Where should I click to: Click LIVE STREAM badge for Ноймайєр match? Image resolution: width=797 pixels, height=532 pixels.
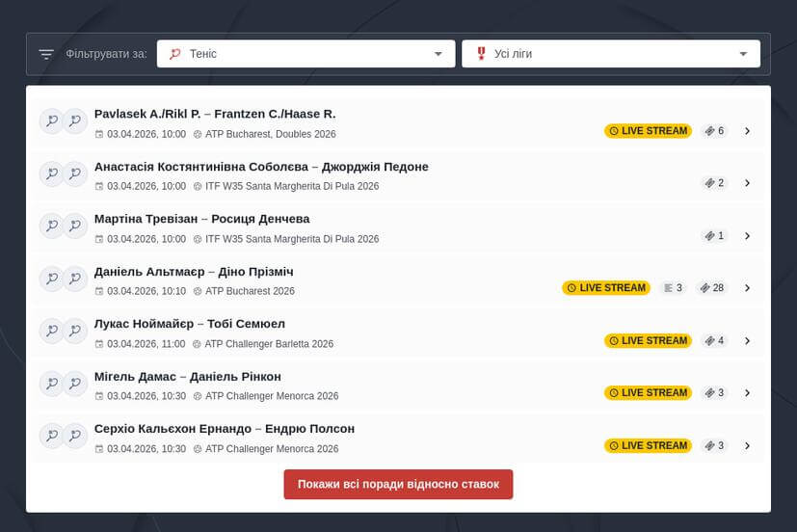click(x=648, y=341)
